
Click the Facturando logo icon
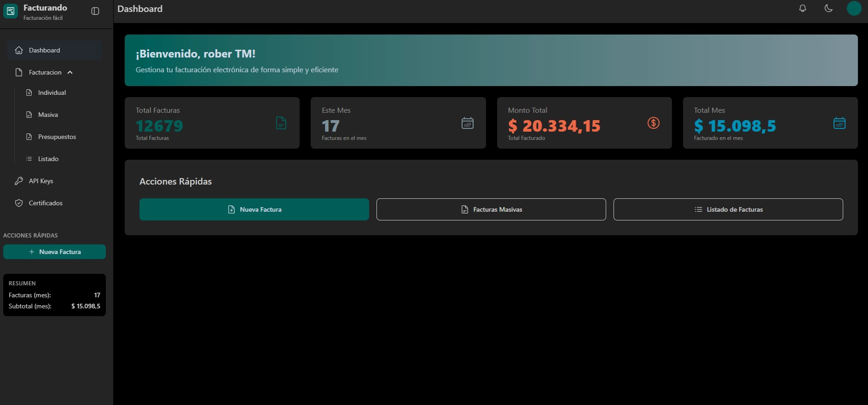11,12
